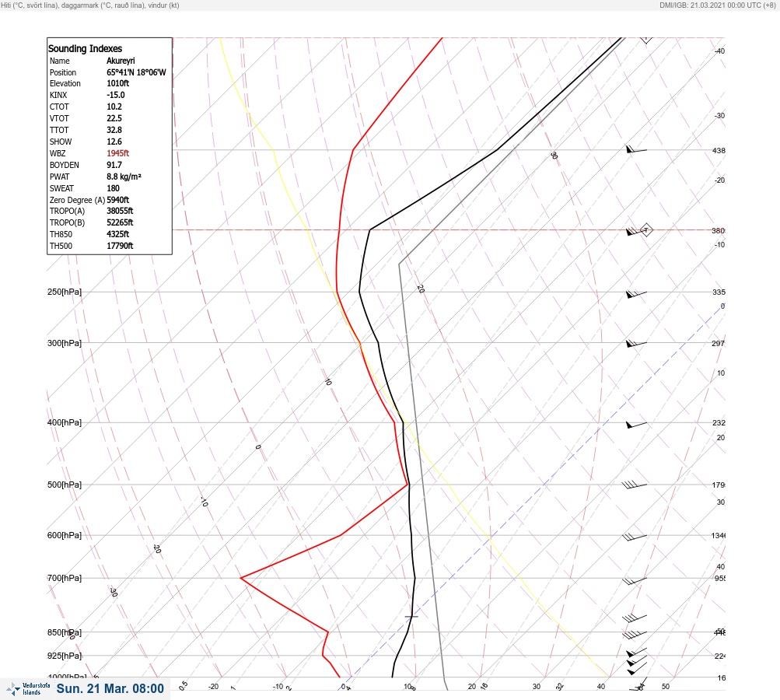
Task: Click the Sun. 21 Mar. 08:00 timestamp
Action: [x=110, y=688]
